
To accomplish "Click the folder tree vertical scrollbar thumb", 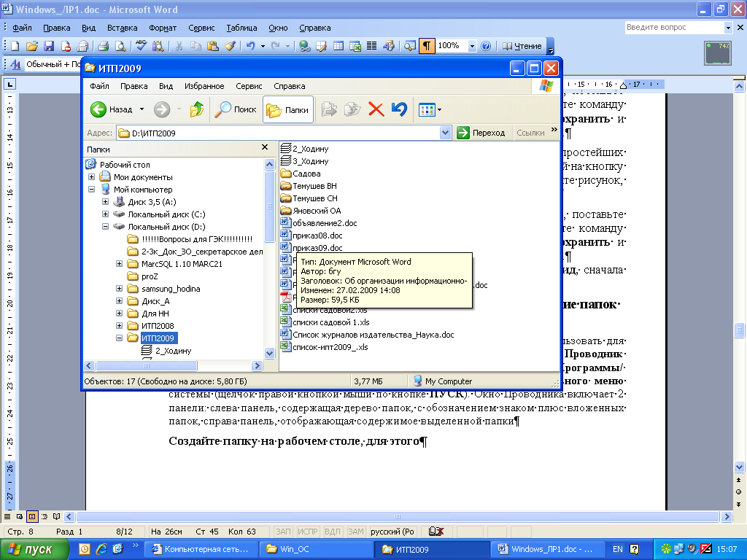I will (x=269, y=206).
